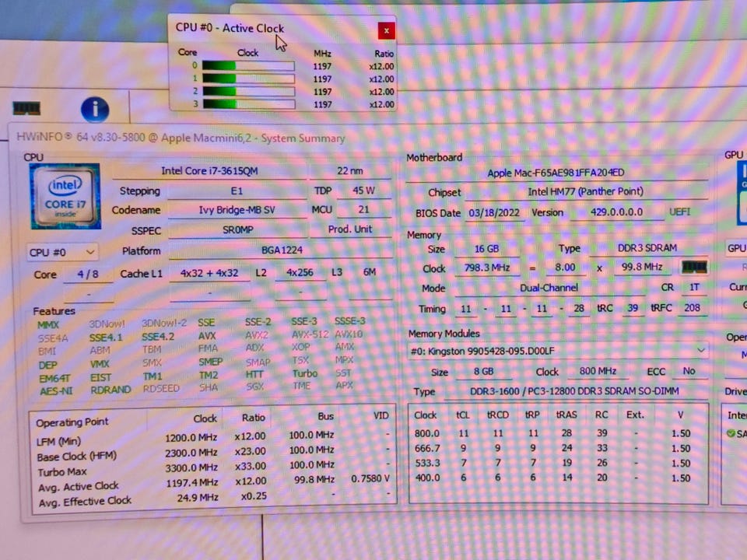Screen dimensions: 747x560
Task: Click the 22 nm process field
Action: (x=350, y=170)
